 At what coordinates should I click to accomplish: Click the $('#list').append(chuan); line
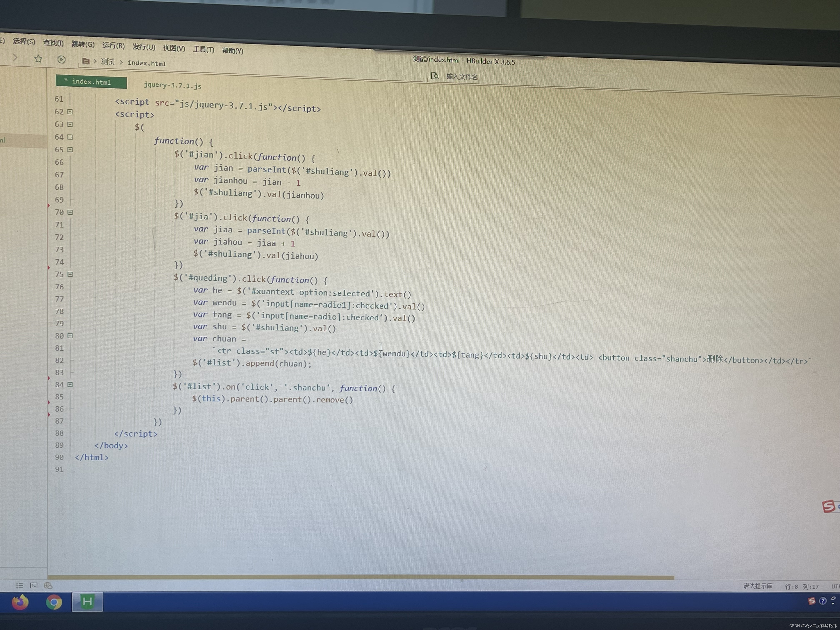[x=252, y=363]
